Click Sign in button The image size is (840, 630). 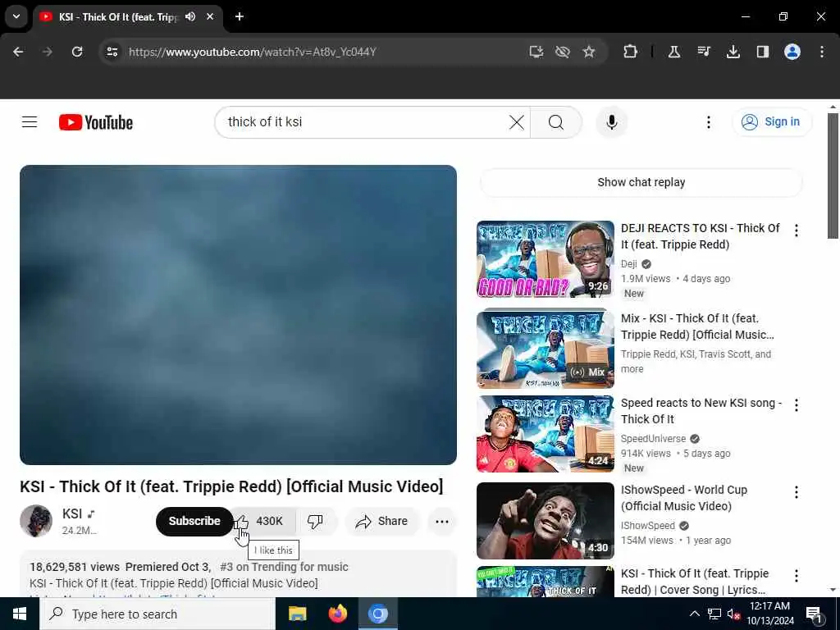(772, 122)
